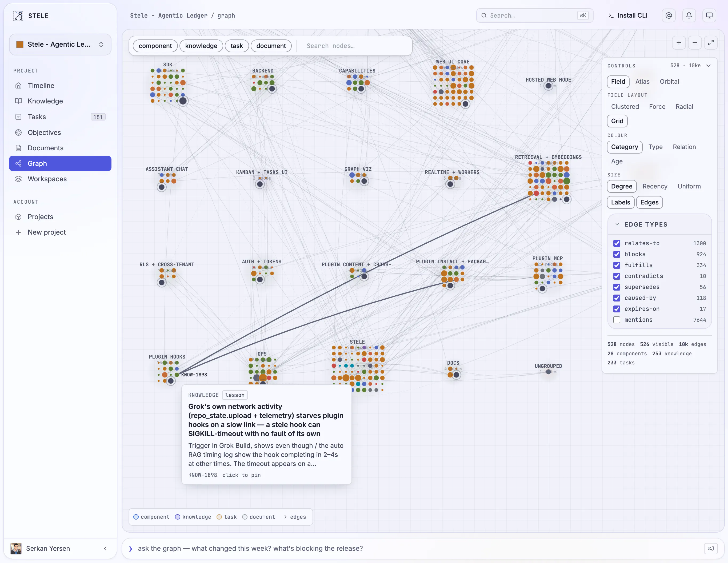Viewport: 728px width, 563px height.
Task: Switch to Orbital view tab
Action: click(x=669, y=82)
